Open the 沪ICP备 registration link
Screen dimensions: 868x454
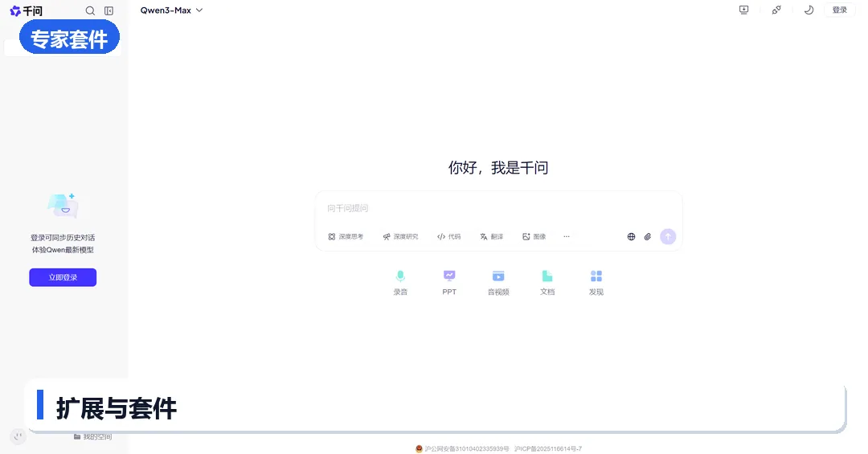[x=548, y=448]
